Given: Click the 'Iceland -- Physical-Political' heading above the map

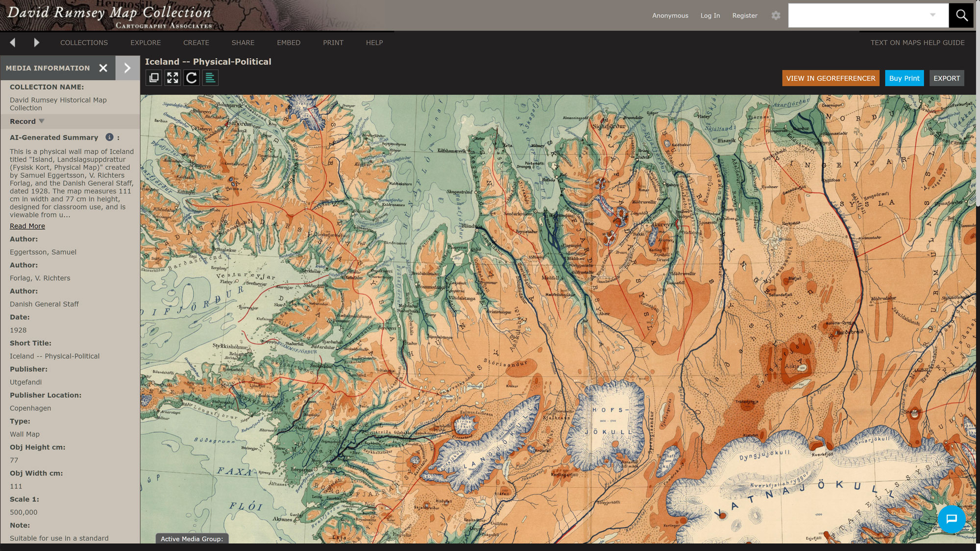Looking at the screenshot, I should (x=208, y=62).
